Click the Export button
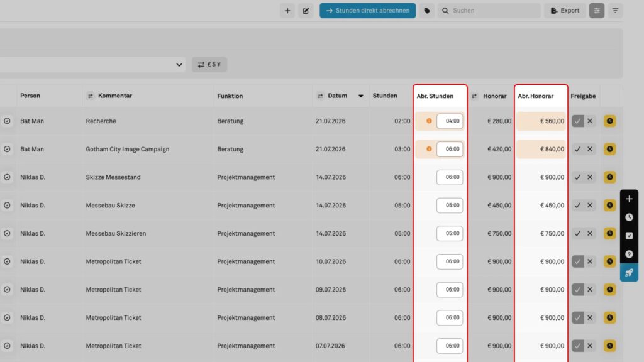 pyautogui.click(x=565, y=11)
